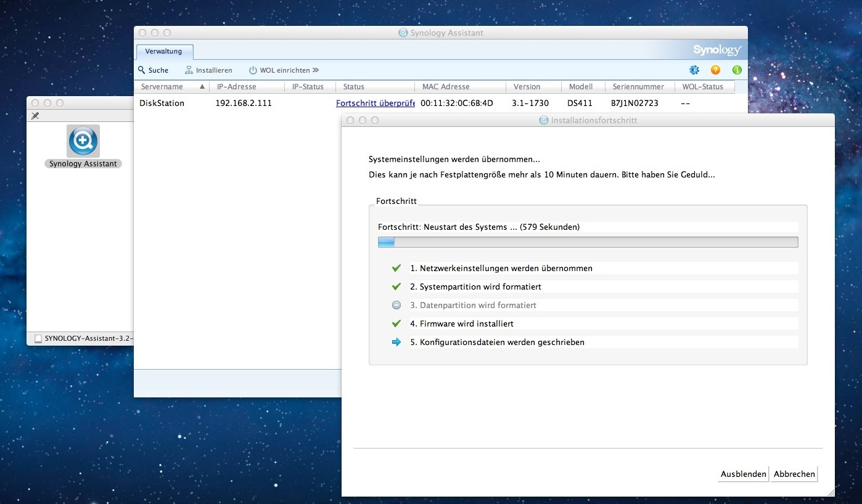Screen dimensions: 862x504
Task: Expand the toolbar overflow chevron after WOL einrichten
Action: click(x=316, y=70)
